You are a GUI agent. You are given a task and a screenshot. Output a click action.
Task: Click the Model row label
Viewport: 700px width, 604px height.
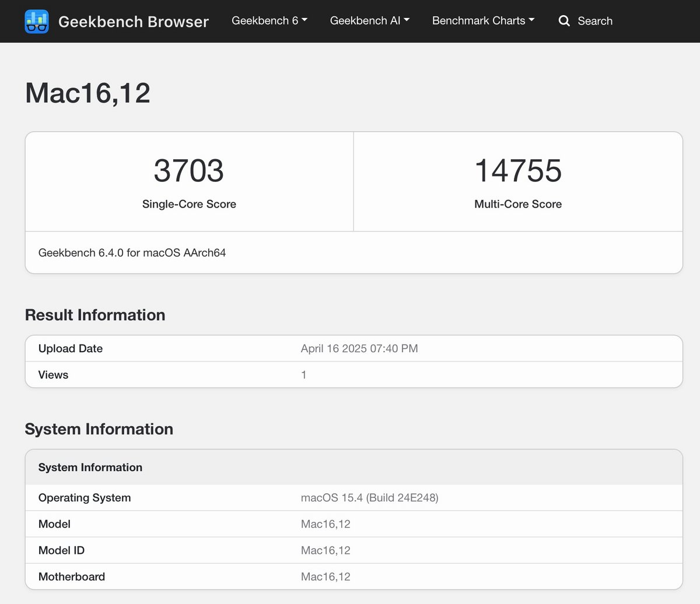point(54,524)
